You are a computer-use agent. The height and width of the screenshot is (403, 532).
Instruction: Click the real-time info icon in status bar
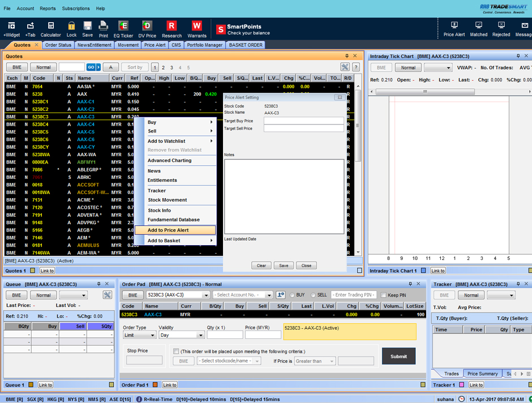139,399
